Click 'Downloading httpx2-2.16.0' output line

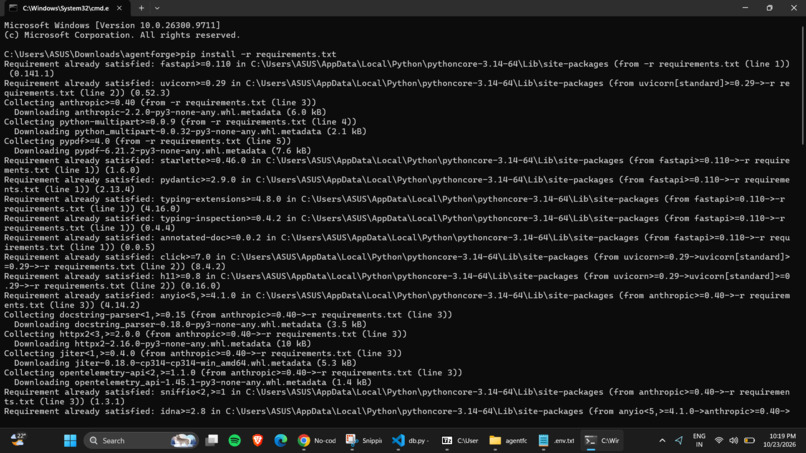coord(162,343)
